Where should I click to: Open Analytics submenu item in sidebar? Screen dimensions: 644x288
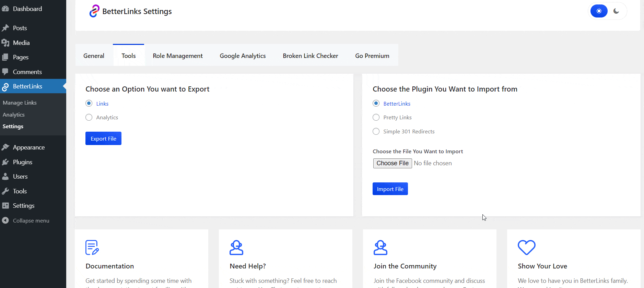[x=14, y=115]
